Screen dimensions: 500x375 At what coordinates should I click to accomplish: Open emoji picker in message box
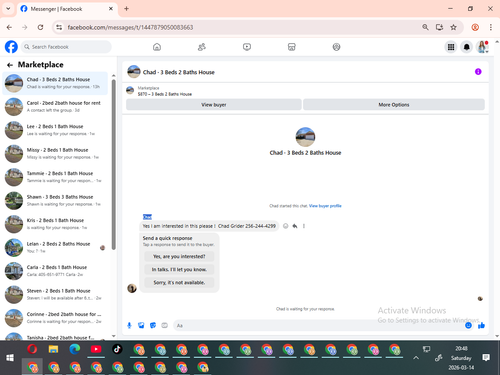click(468, 325)
